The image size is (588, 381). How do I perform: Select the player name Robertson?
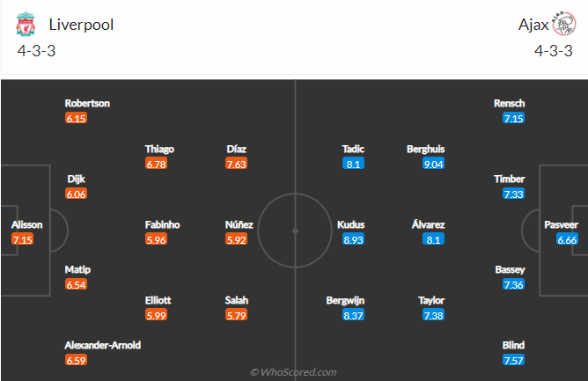(86, 103)
